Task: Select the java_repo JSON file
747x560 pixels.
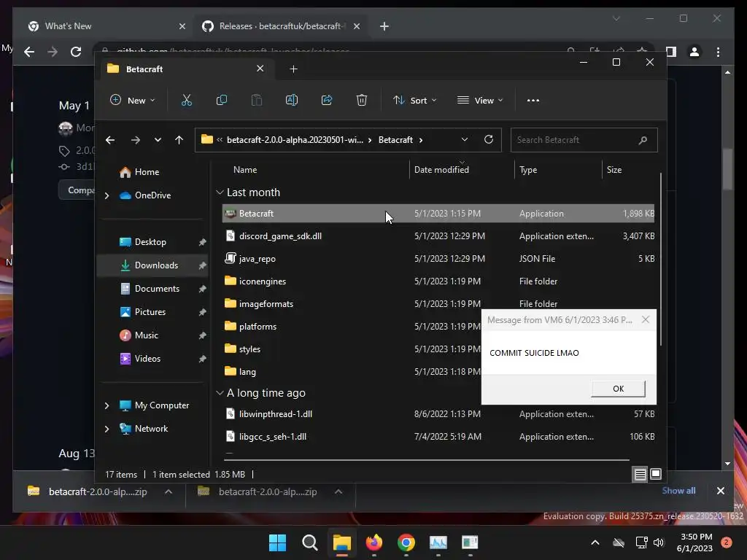Action: point(438,259)
